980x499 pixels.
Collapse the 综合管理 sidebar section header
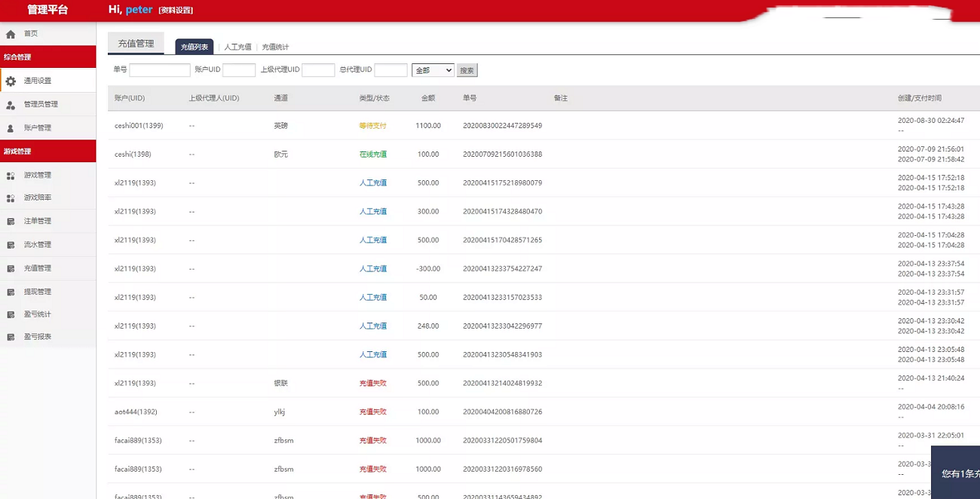(48, 57)
